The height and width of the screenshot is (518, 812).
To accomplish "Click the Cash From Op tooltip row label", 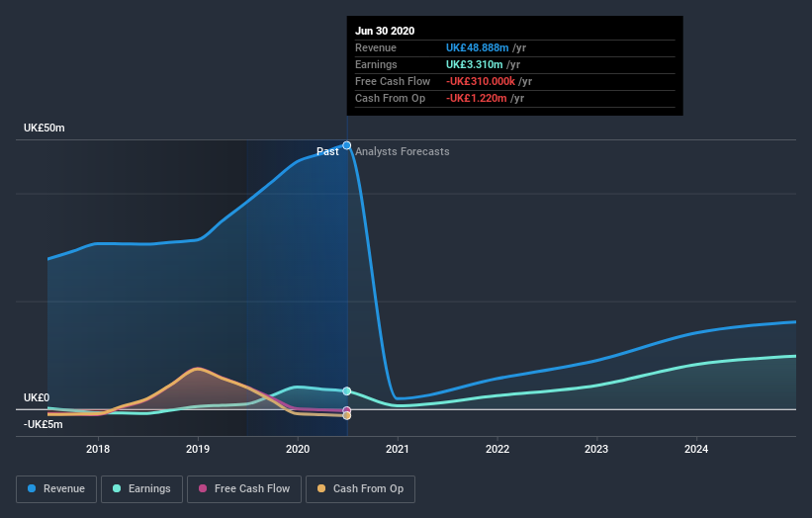I will click(390, 98).
